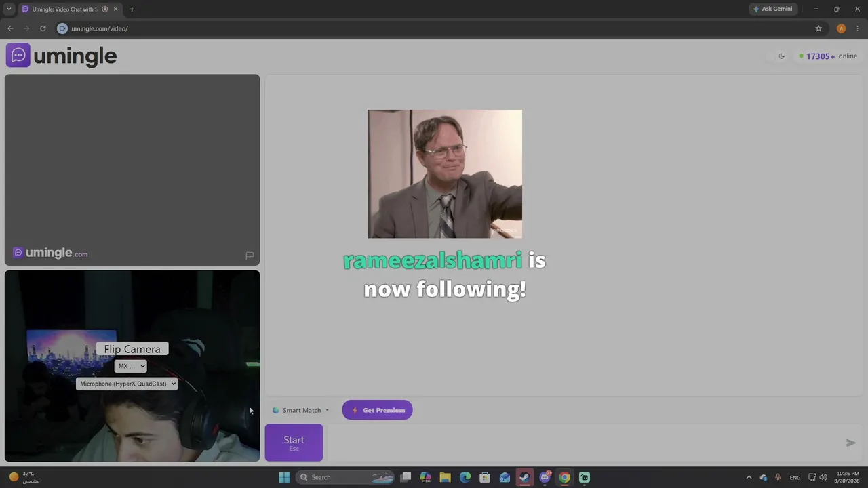
Task: Open the MX camera selection dropdown
Action: click(x=130, y=366)
